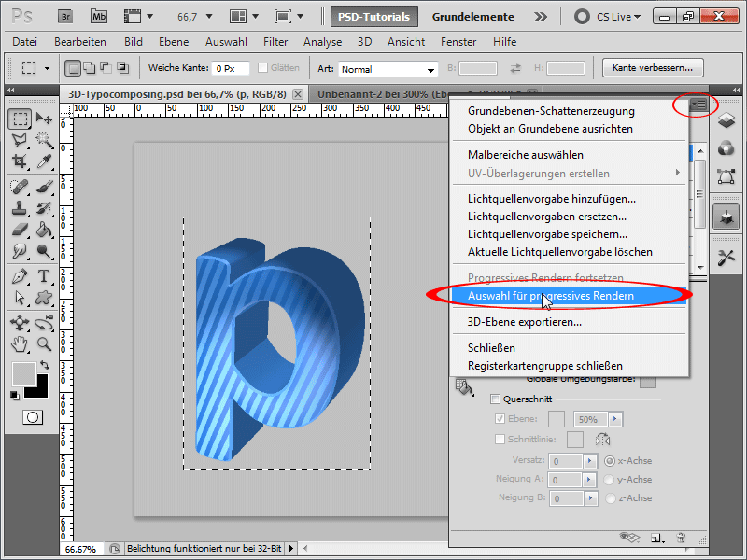Click the Weiche Kante input field

(x=231, y=68)
